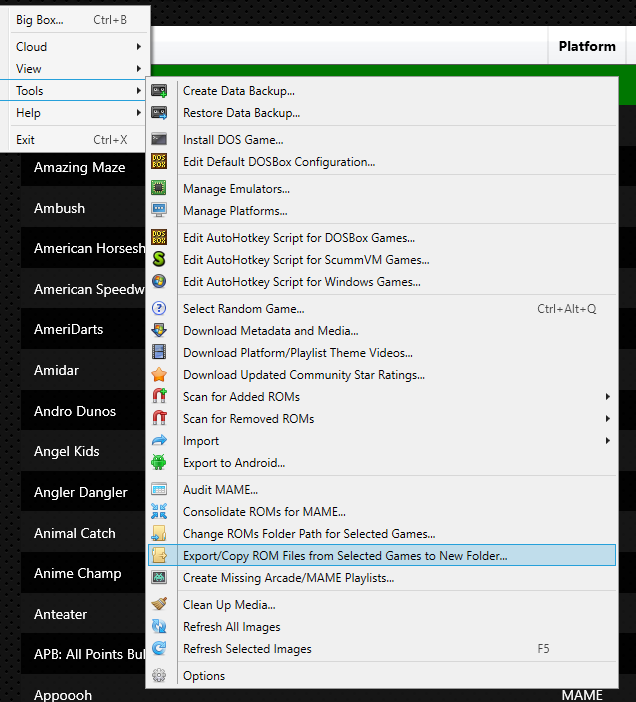Click the Platform column header
Viewport: 636px width, 702px height.
point(587,46)
